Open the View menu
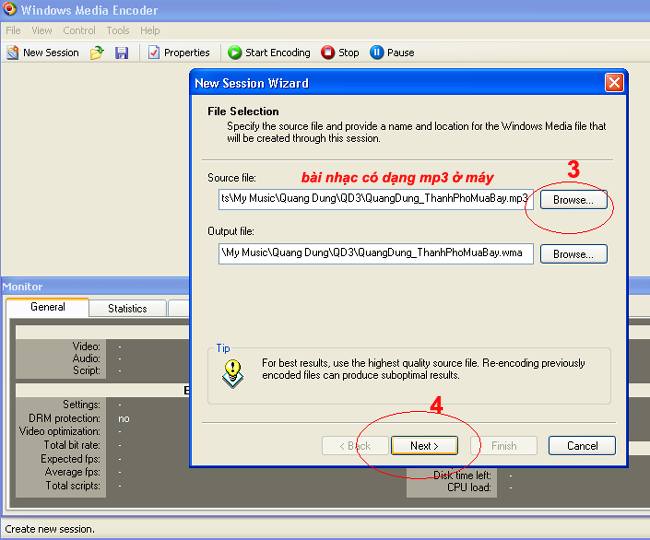The height and width of the screenshot is (540, 650). coord(42,31)
